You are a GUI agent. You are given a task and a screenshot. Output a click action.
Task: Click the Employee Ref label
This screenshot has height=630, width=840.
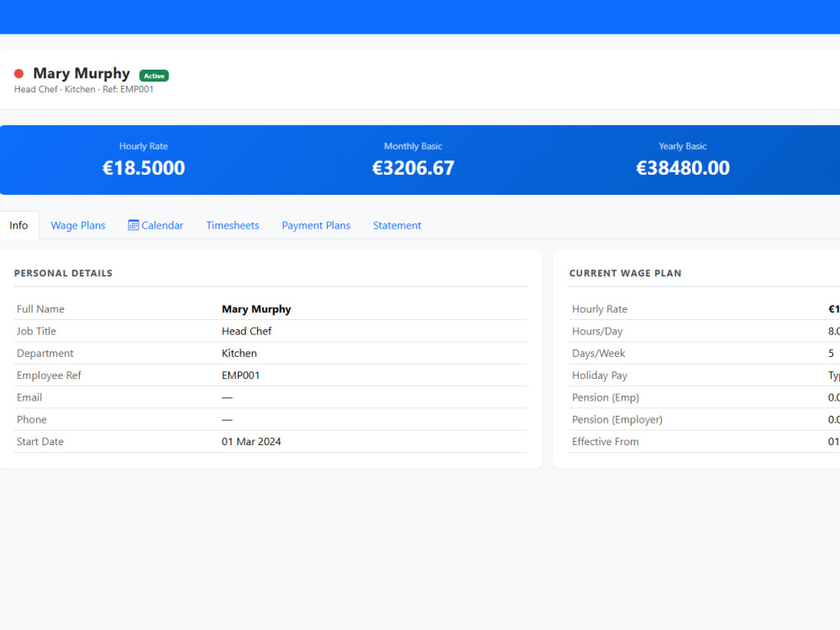click(49, 375)
